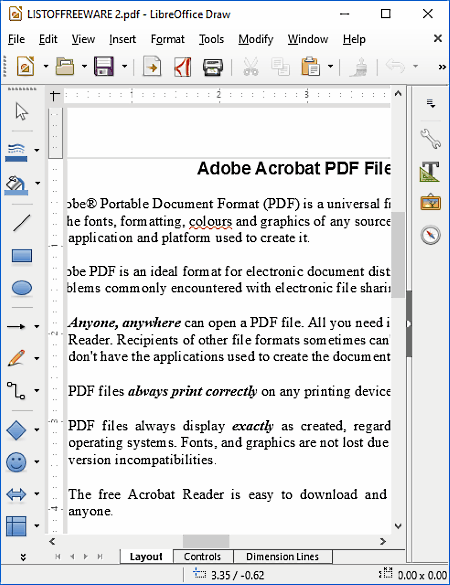This screenshot has width=450, height=585.
Task: Select the Curve pencil tool
Action: (x=16, y=358)
